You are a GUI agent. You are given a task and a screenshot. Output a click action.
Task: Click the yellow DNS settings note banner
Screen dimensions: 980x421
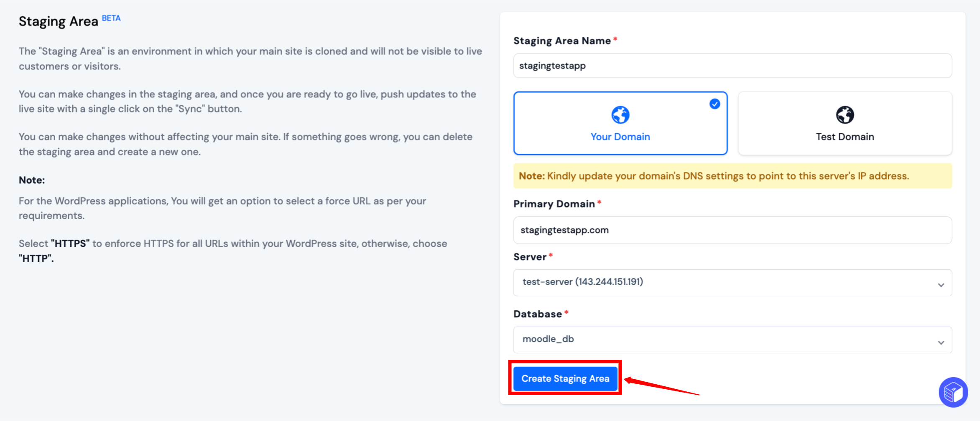tap(732, 176)
